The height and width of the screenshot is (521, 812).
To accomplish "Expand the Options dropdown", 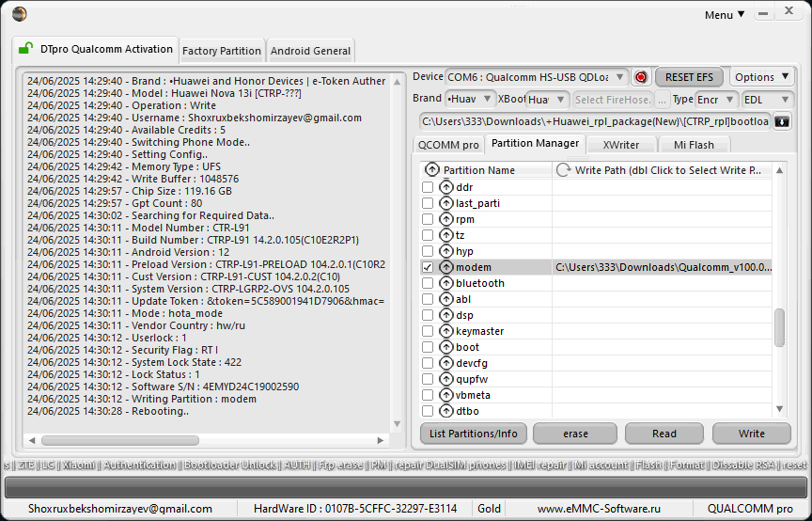I will click(x=761, y=77).
